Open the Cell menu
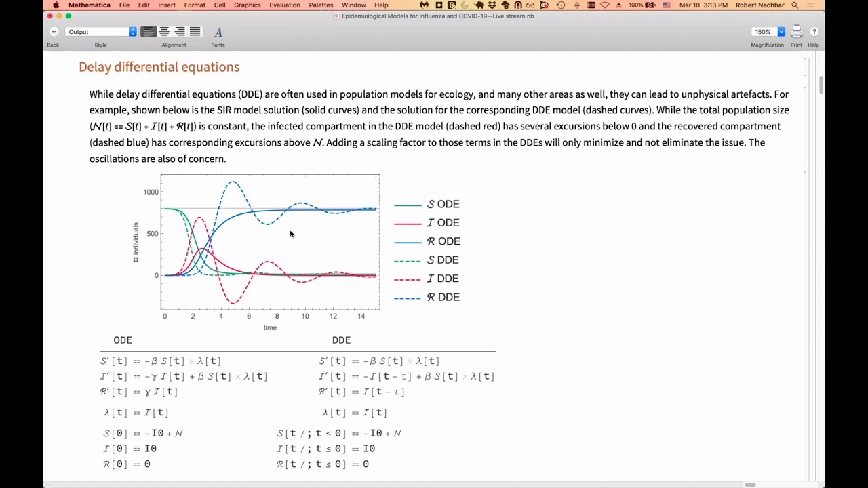 click(x=220, y=5)
